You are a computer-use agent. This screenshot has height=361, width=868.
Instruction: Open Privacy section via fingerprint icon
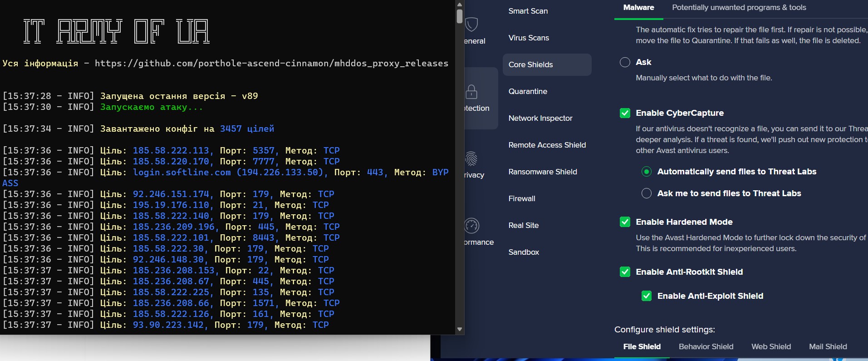pyautogui.click(x=471, y=158)
